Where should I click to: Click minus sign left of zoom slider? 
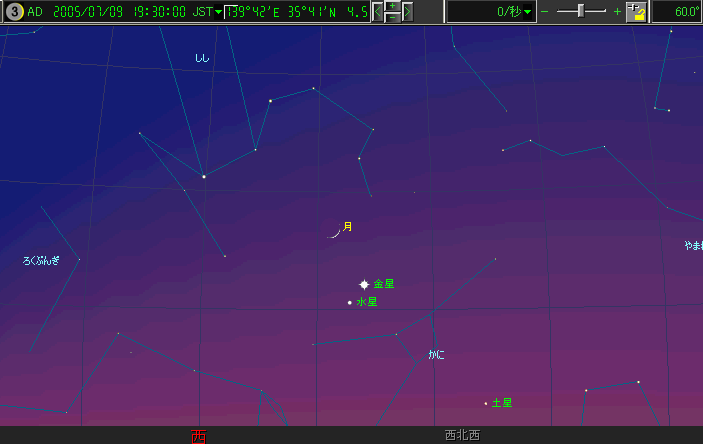545,12
